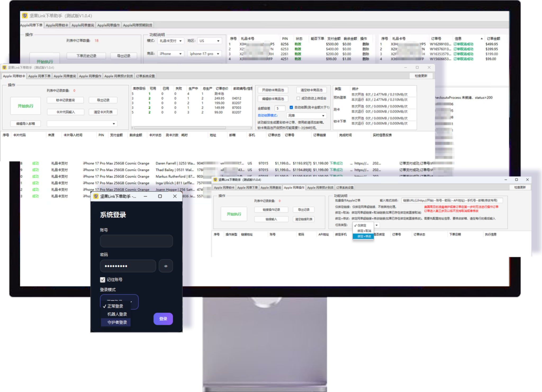Toggle the 记住账号 checkbox
This screenshot has height=392, width=542.
pyautogui.click(x=103, y=280)
